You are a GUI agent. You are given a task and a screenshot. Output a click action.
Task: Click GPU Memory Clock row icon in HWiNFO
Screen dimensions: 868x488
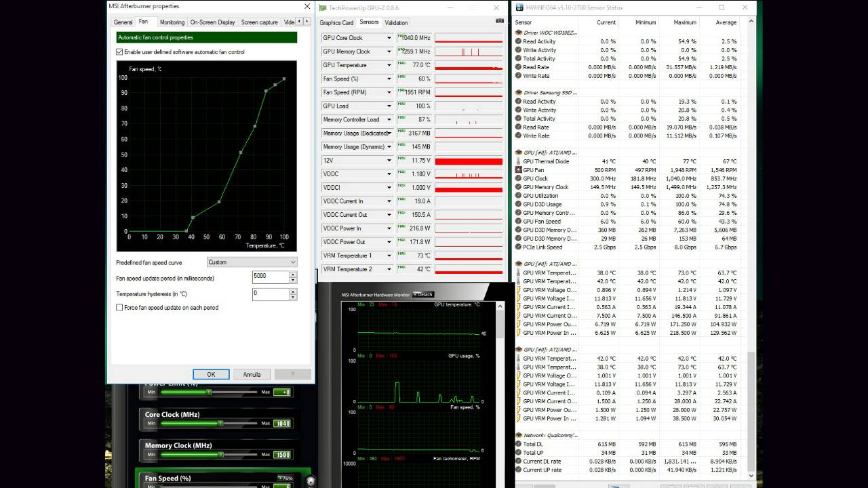(x=519, y=187)
